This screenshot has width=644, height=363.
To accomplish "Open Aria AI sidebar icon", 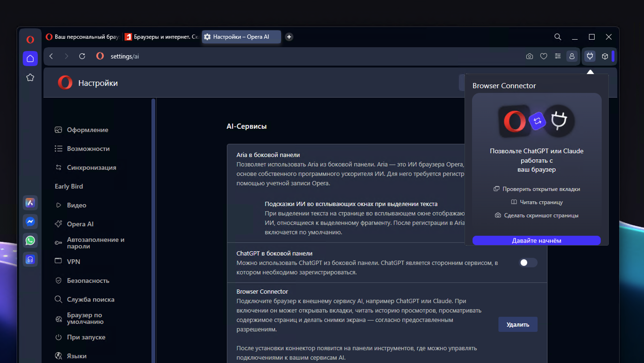I will pos(30,203).
